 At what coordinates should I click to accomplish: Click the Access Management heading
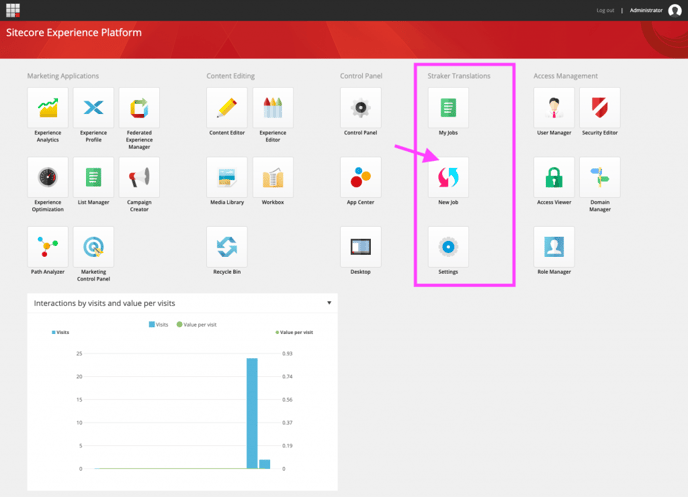point(566,76)
